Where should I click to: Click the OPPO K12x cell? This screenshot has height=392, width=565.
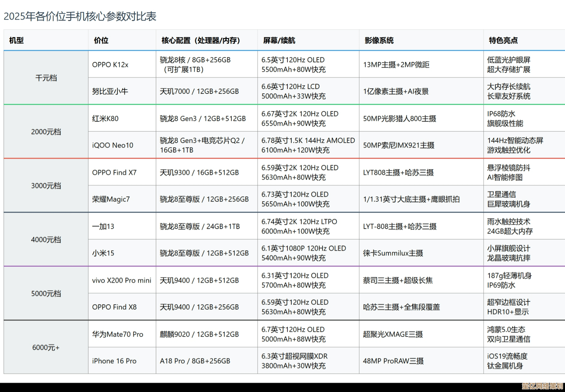[122, 64]
